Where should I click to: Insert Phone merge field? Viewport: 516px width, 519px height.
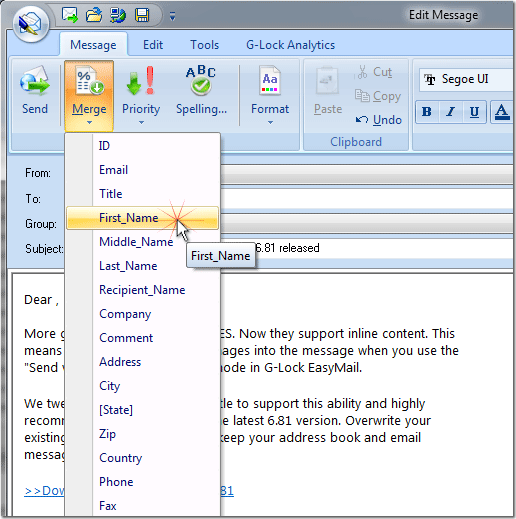[142, 482]
